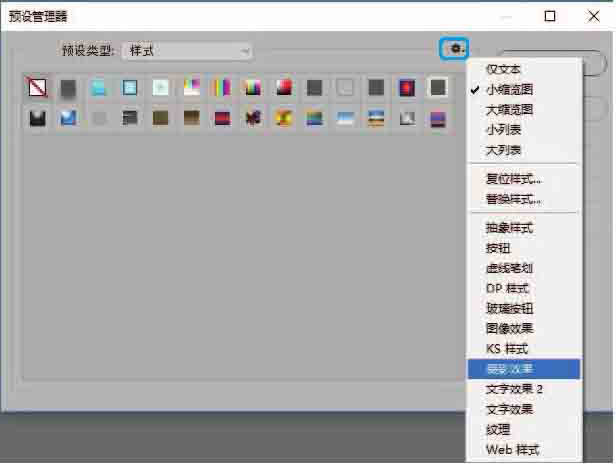616x464 pixels.
Task: Select the solid cyan style thumbnail
Action: 98,87
